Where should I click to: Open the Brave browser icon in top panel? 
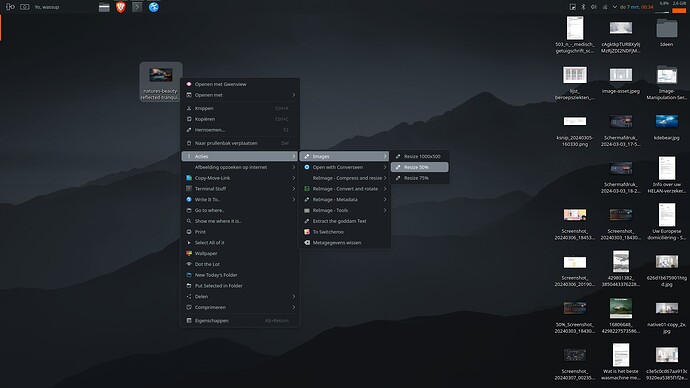pos(121,7)
